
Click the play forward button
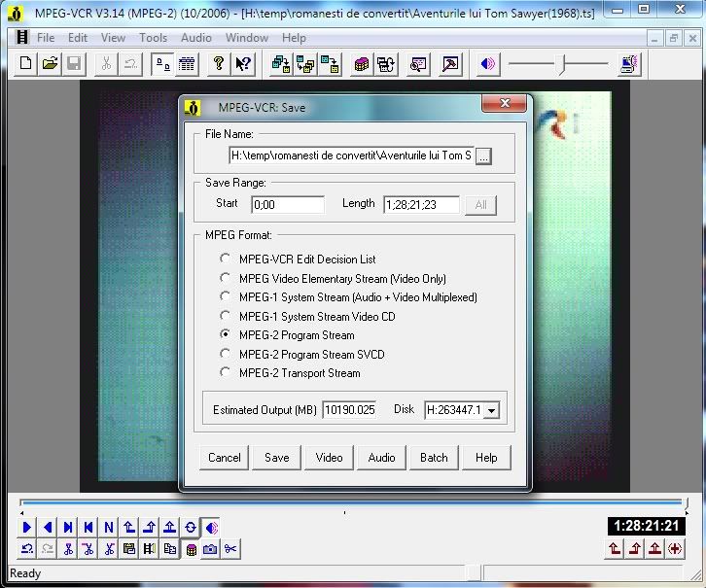pos(27,528)
